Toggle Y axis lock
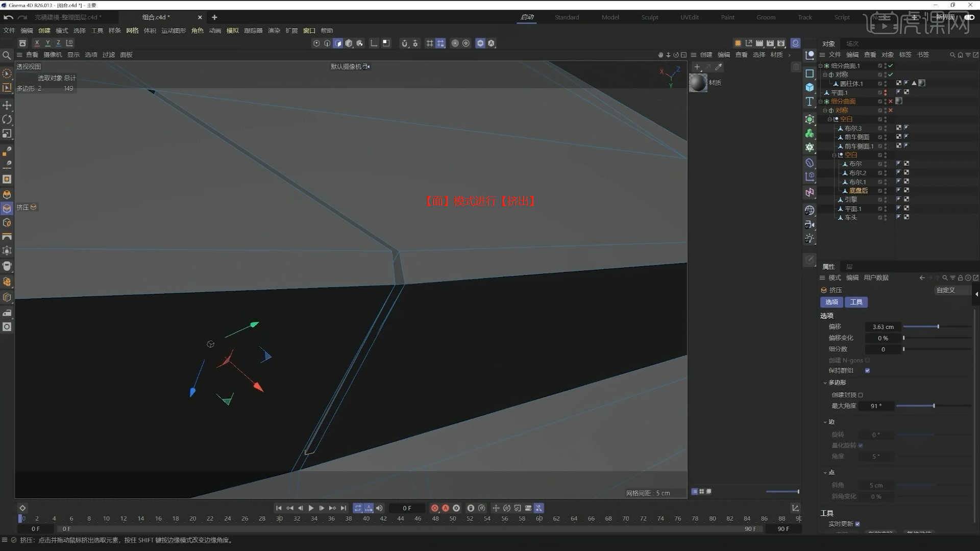 pyautogui.click(x=47, y=43)
